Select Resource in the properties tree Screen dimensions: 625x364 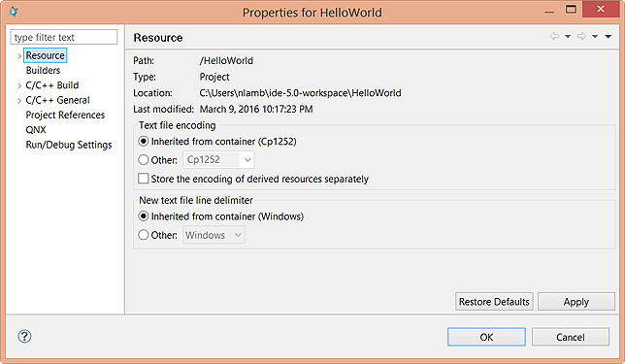[45, 55]
